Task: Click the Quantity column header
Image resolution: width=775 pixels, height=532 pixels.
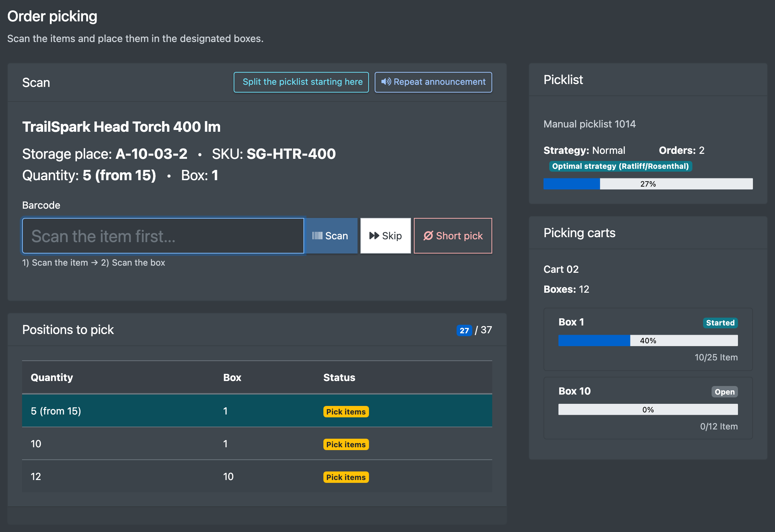Action: (52, 377)
